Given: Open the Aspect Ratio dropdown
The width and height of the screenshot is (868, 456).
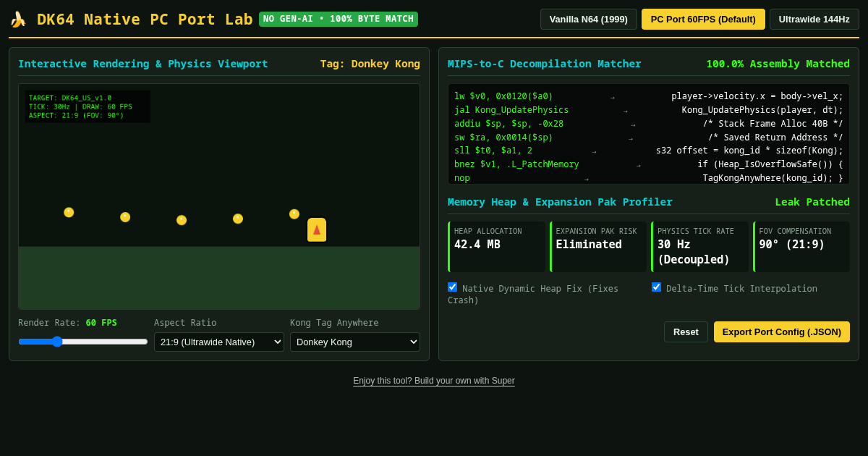Looking at the screenshot, I should (219, 342).
